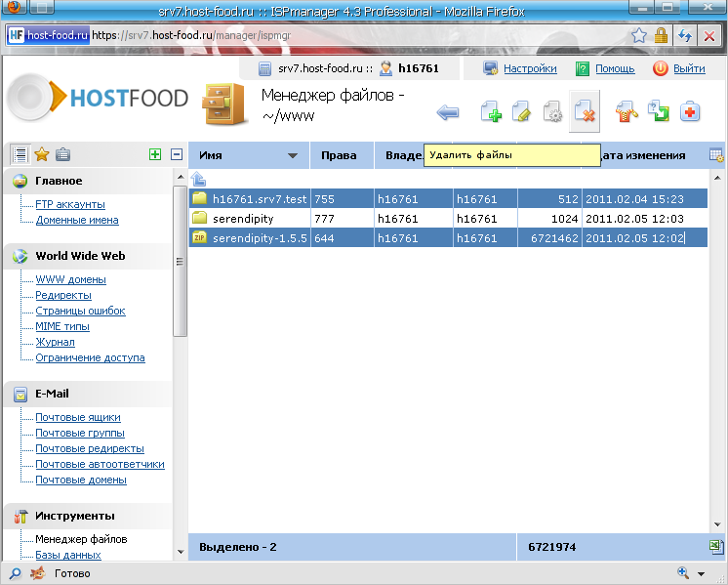Click the Copy/Move files toolbar icon
The height and width of the screenshot is (585, 728).
(658, 112)
